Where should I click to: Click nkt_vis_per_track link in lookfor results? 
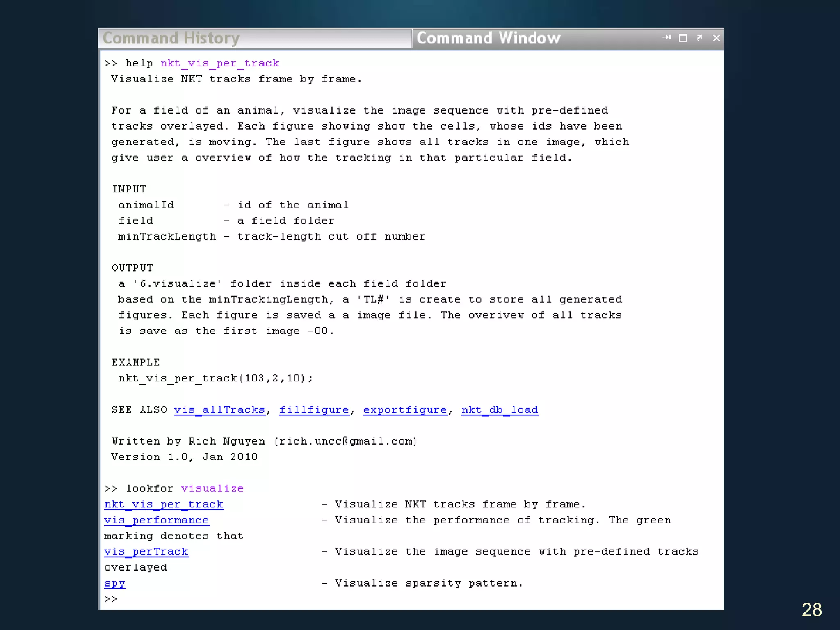(164, 504)
